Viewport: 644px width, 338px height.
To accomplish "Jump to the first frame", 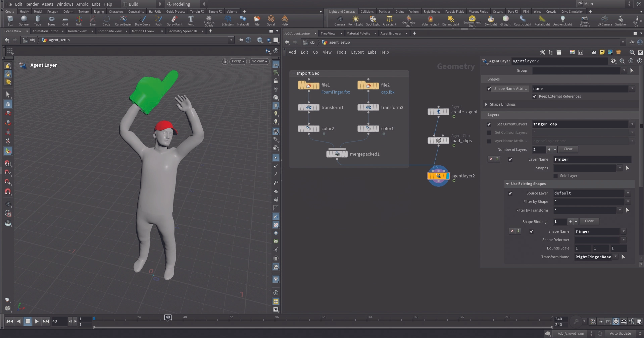I will [x=10, y=321].
